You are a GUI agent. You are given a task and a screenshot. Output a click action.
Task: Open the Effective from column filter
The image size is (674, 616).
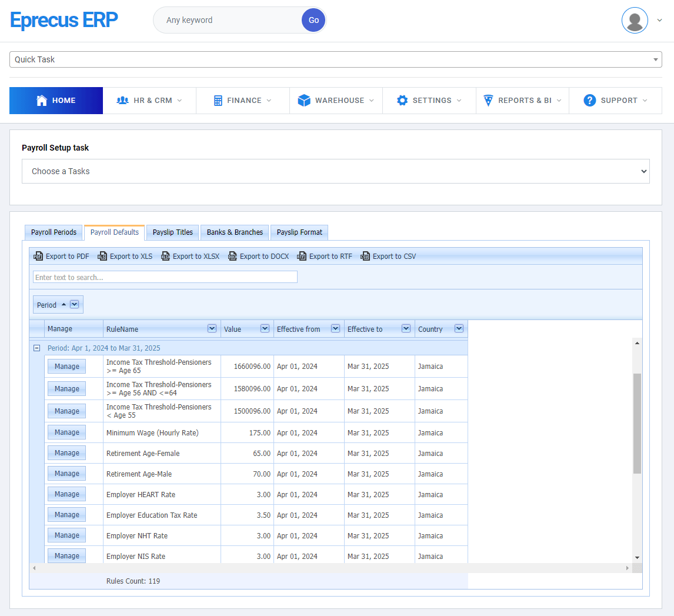point(335,328)
